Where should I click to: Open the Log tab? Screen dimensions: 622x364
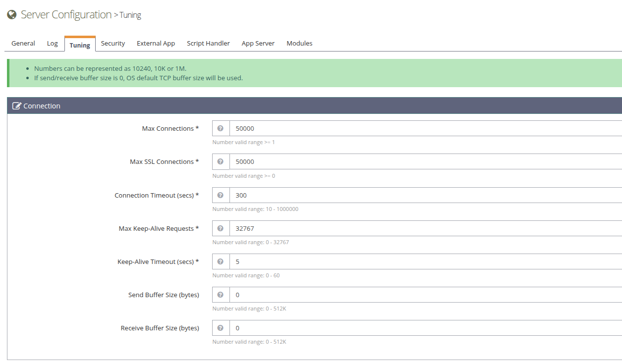coord(53,44)
